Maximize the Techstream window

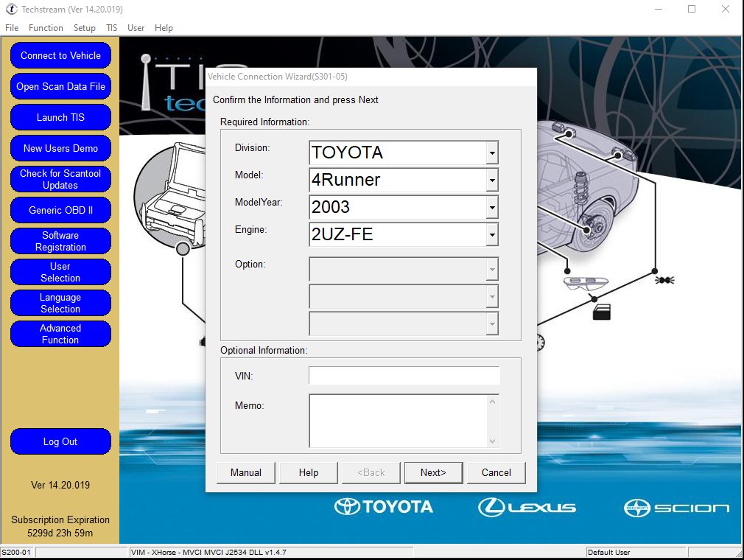(692, 9)
